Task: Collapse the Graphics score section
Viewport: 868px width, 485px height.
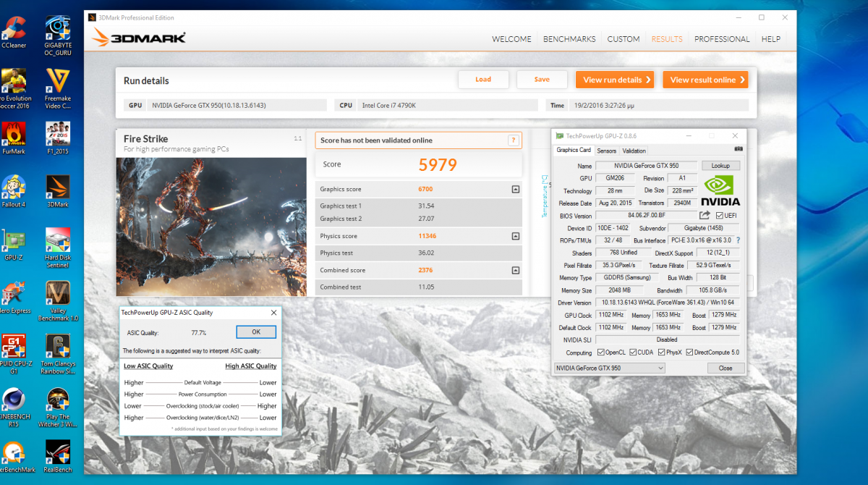Action: coord(516,190)
